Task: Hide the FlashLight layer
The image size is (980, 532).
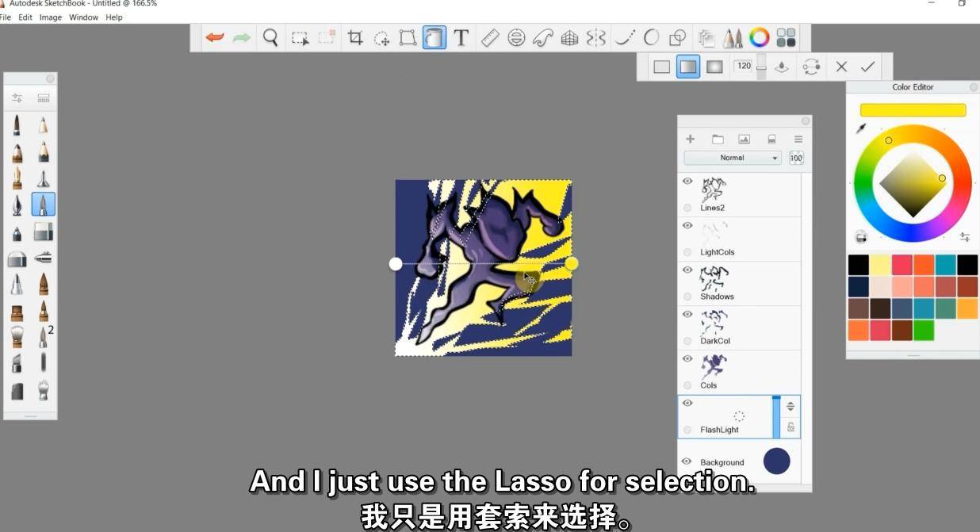Action: pyautogui.click(x=687, y=403)
